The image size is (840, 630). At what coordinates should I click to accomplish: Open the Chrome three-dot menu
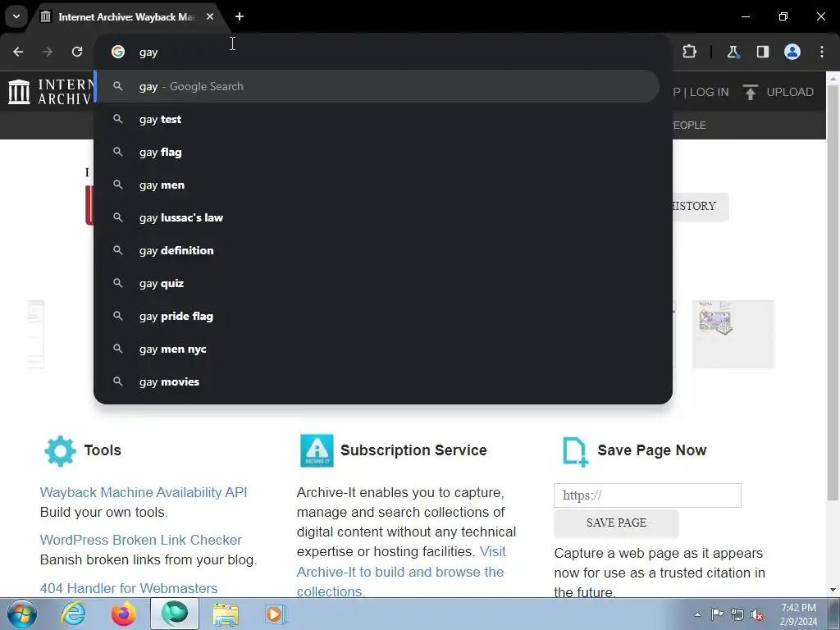click(x=822, y=52)
